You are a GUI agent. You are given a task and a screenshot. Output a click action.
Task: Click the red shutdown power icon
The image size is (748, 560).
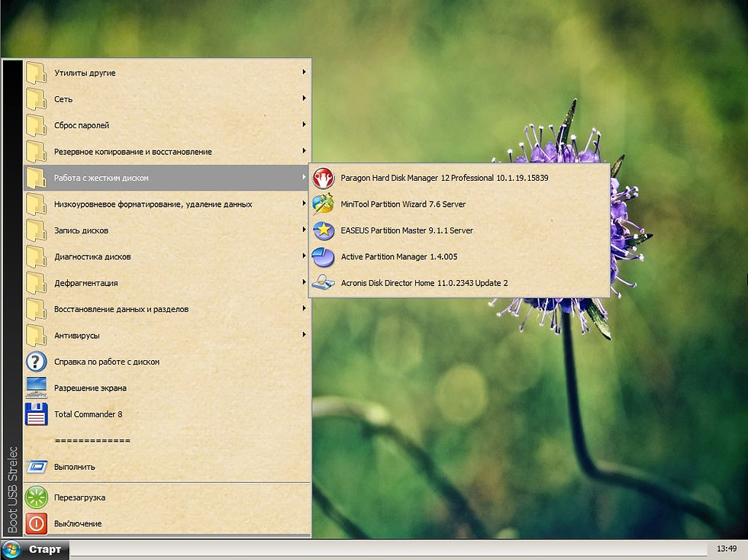point(37,523)
